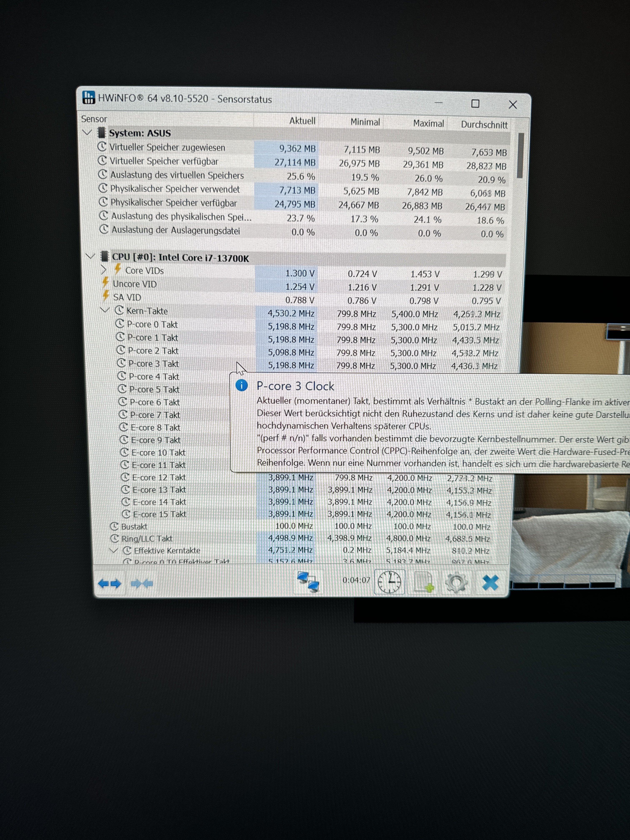630x840 pixels.
Task: Click the expand-columns blue arrows icon
Action: 109,583
